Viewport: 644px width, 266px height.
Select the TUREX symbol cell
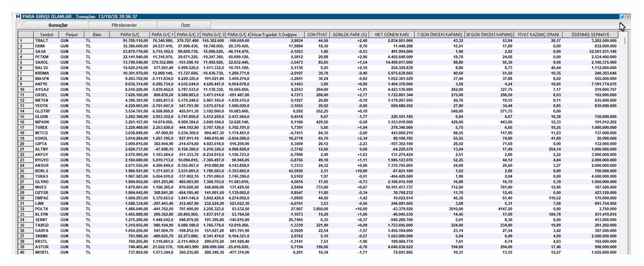(46, 128)
